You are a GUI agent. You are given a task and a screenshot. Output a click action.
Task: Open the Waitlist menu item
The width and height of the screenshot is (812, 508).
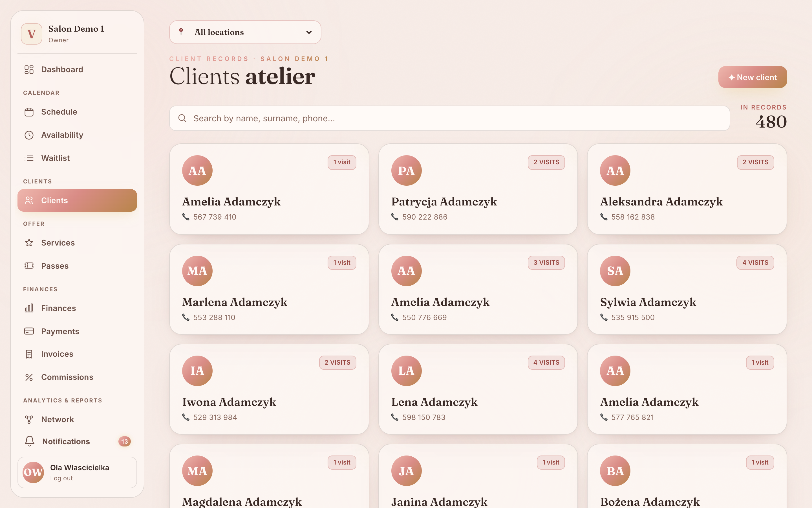point(77,158)
